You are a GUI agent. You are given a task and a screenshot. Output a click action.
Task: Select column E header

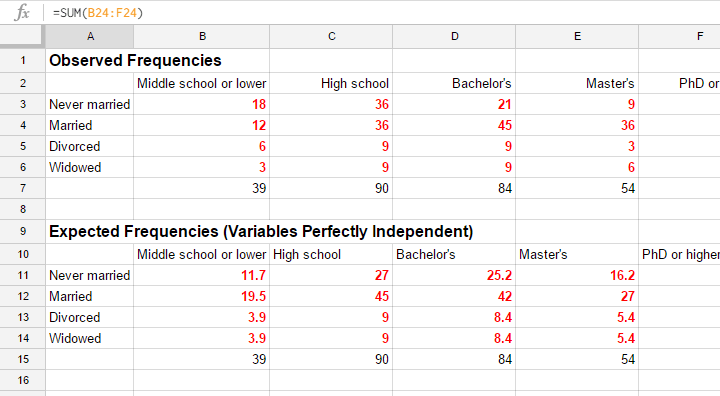coord(577,36)
